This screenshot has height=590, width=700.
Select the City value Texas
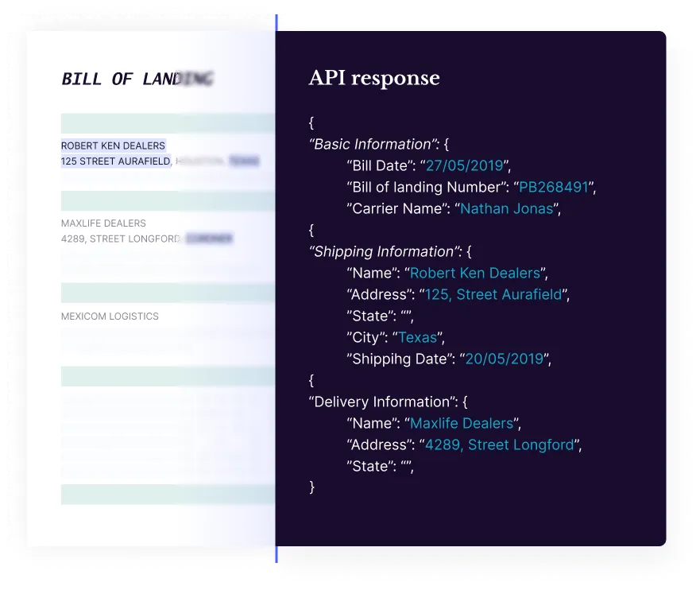tap(416, 337)
